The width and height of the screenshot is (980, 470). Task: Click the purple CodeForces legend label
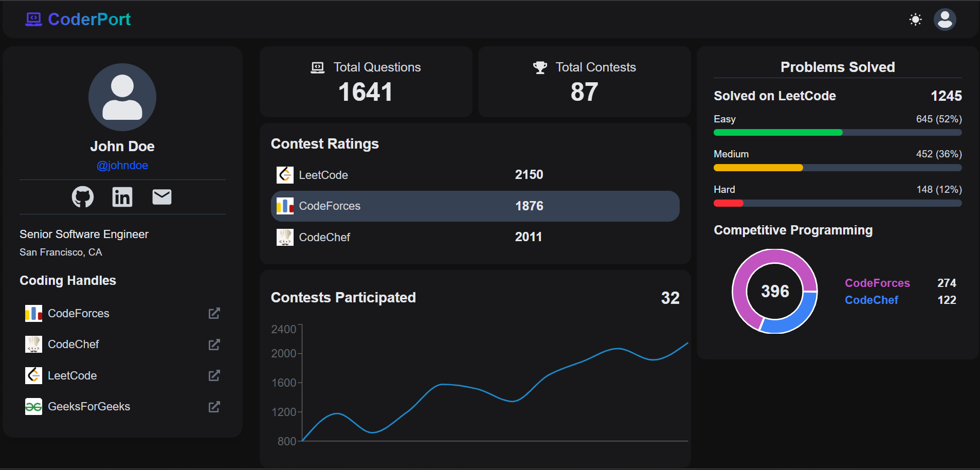pos(877,283)
